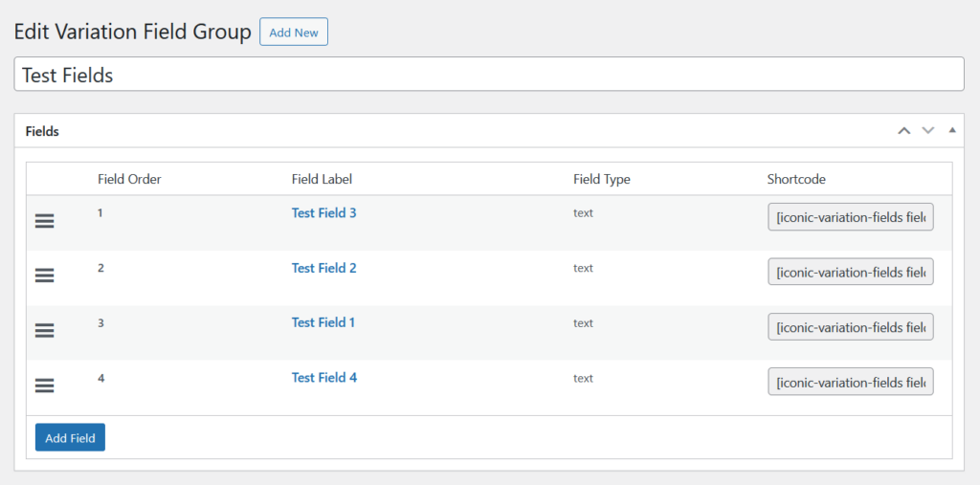Click the Field Order column header
The width and height of the screenshot is (980, 485).
tap(129, 180)
